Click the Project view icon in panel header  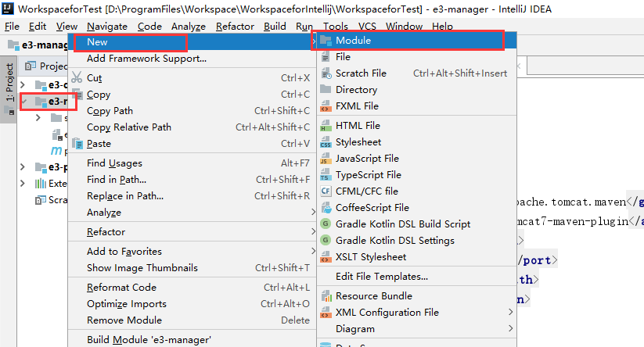coord(30,66)
